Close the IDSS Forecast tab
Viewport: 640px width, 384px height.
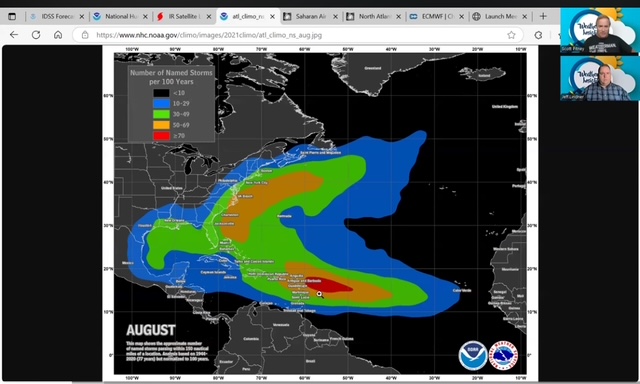pos(82,17)
